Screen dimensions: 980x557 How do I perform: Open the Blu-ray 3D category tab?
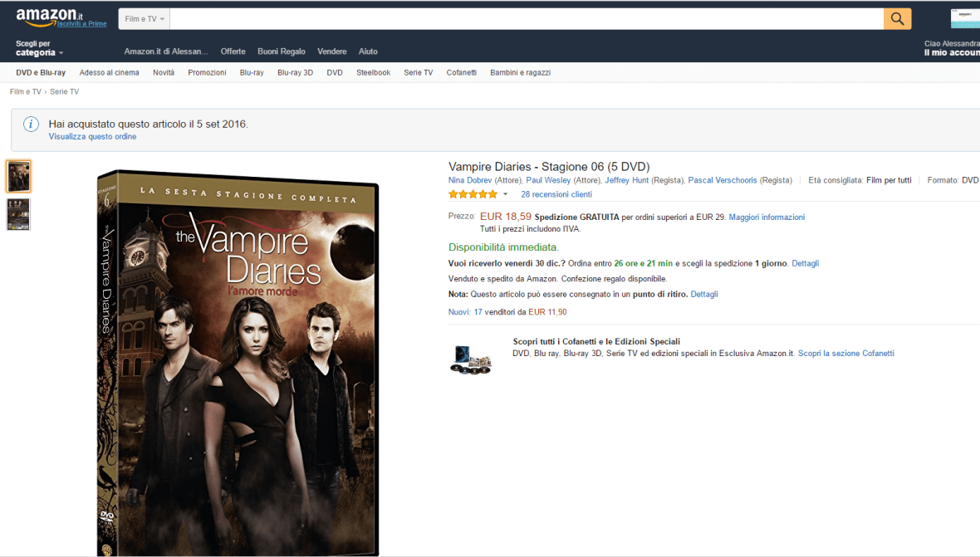pyautogui.click(x=295, y=72)
